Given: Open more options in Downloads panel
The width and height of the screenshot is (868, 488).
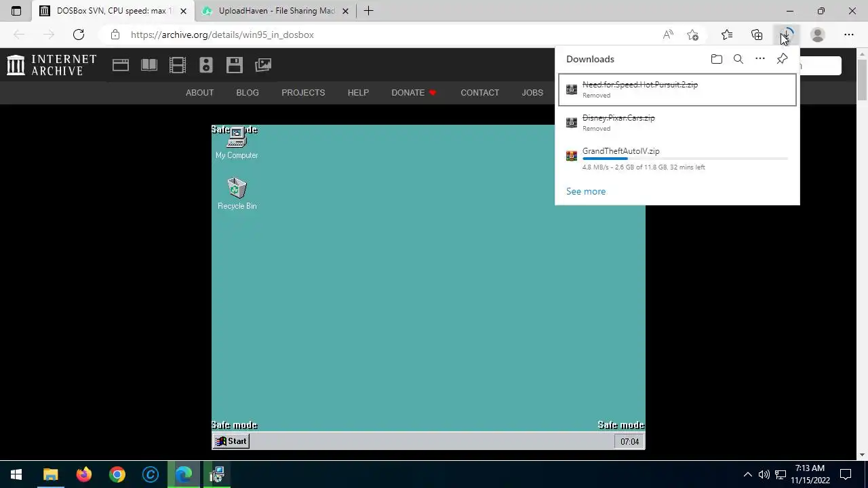Looking at the screenshot, I should (x=760, y=59).
